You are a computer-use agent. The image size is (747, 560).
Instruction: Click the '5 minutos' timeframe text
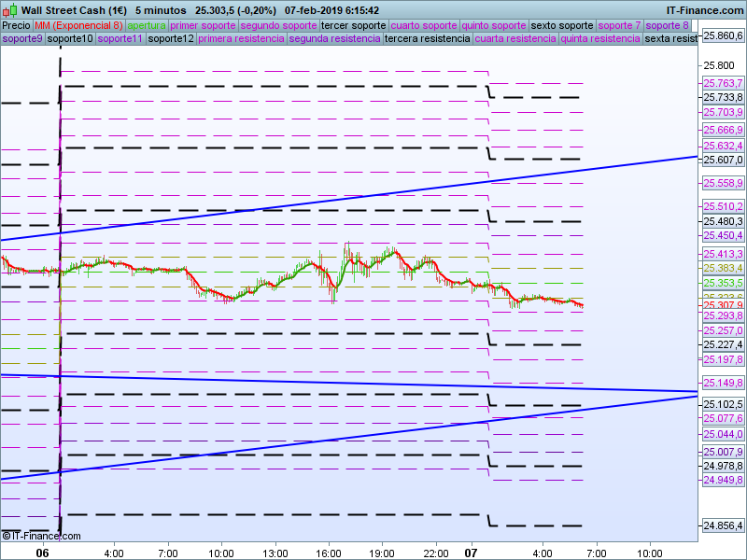[161, 9]
